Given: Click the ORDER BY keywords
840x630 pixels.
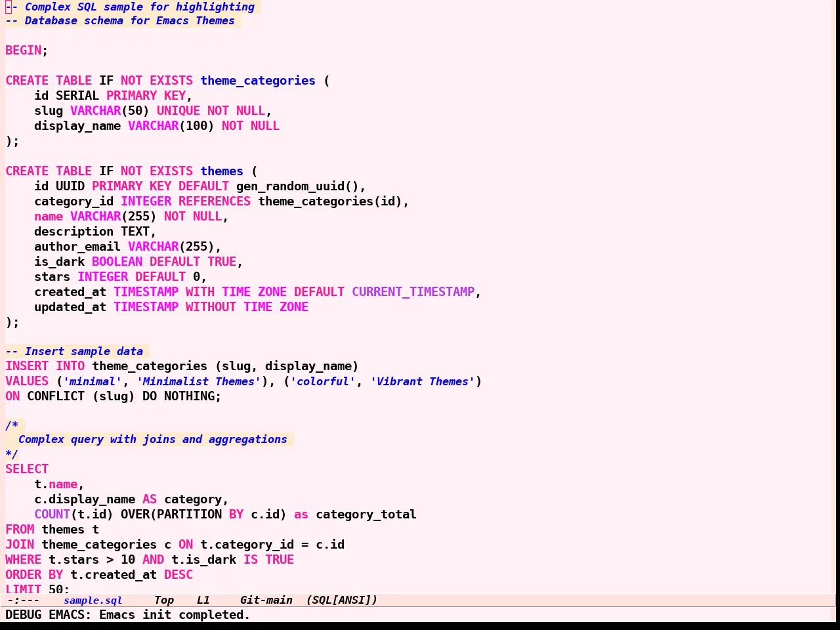Looking at the screenshot, I should coord(34,575).
